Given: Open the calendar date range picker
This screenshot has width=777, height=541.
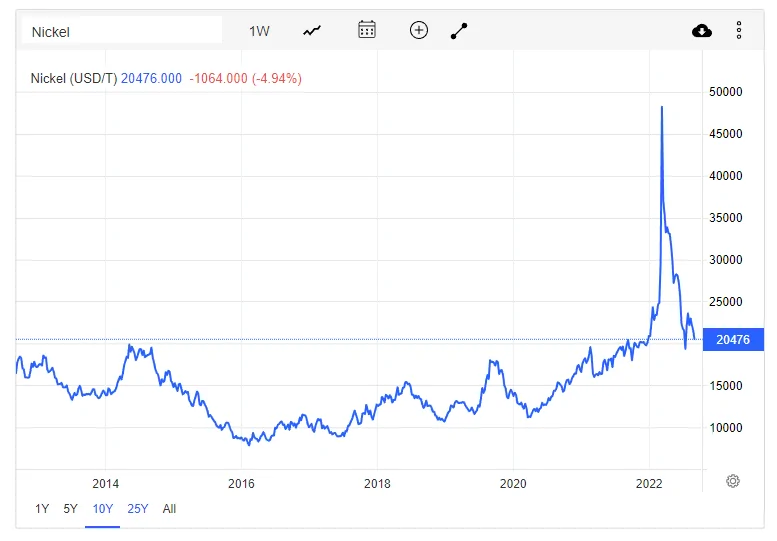Looking at the screenshot, I should [367, 30].
